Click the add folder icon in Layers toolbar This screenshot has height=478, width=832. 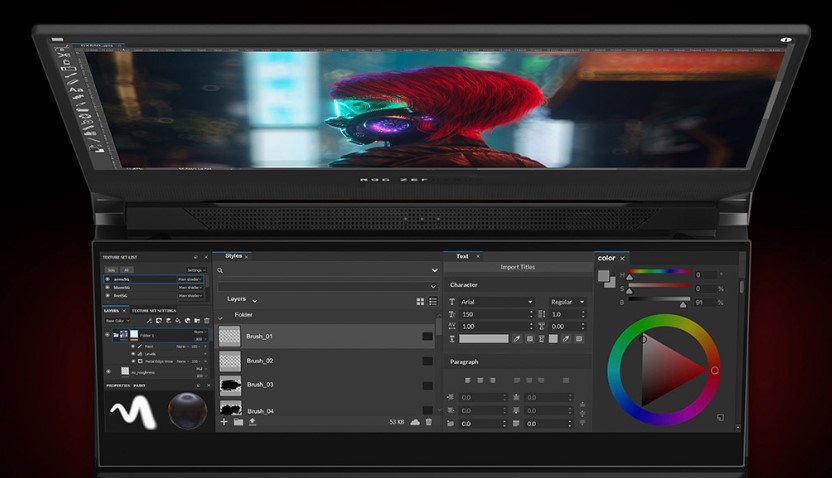(197, 320)
